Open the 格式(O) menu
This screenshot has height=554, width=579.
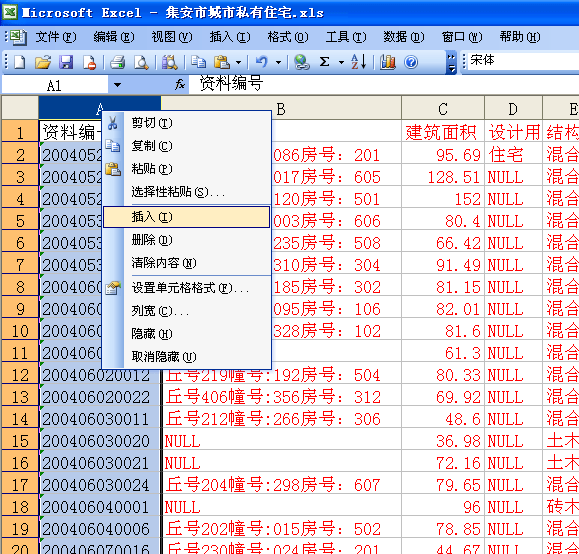288,37
